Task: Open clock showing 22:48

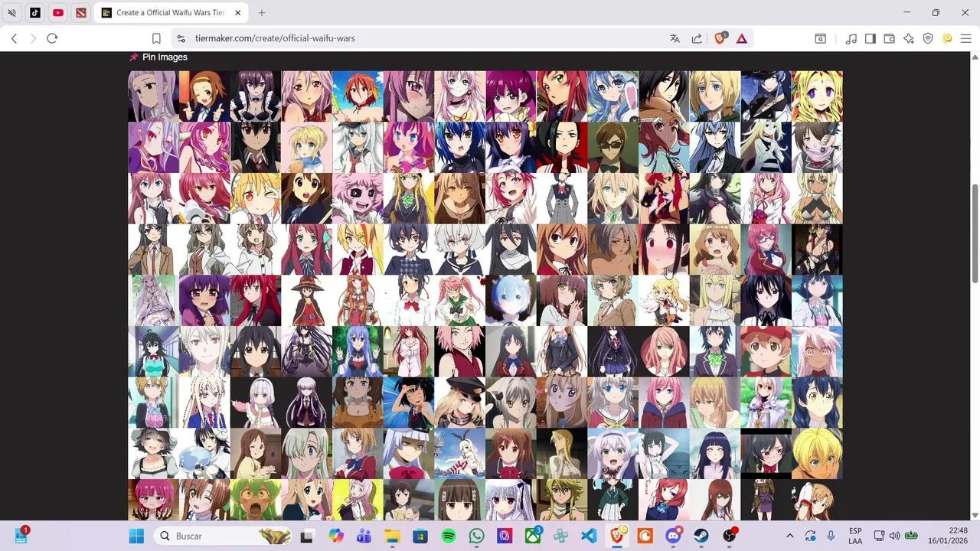Action: tap(947, 536)
